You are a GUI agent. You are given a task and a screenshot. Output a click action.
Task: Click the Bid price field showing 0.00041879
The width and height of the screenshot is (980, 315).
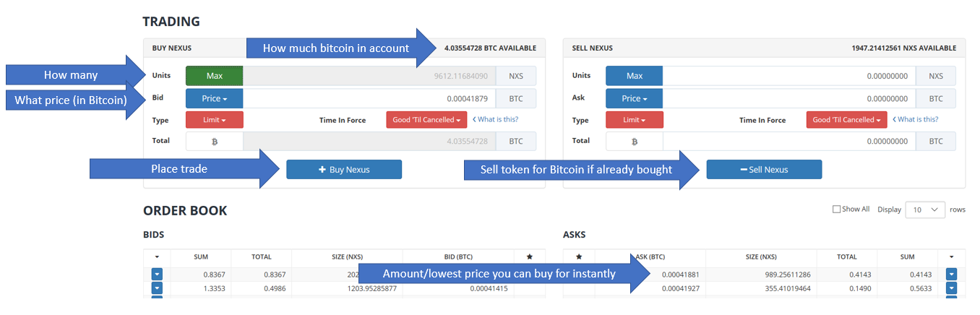pos(369,98)
